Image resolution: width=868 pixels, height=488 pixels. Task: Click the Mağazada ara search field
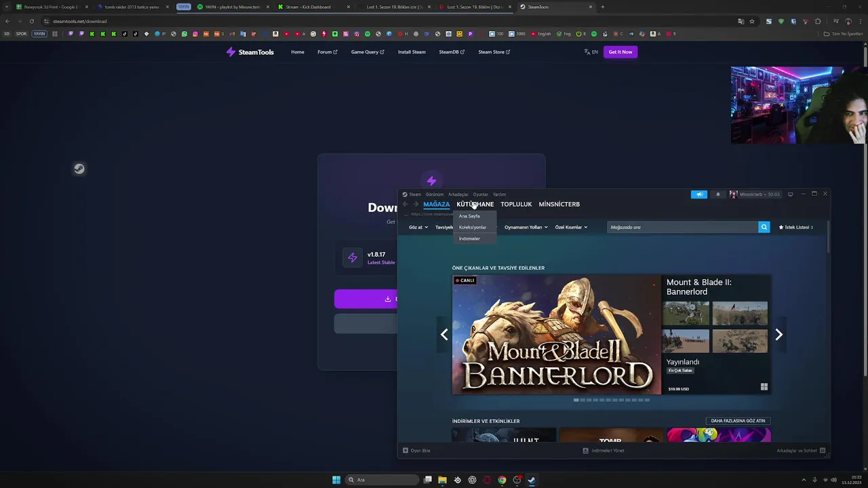pyautogui.click(x=682, y=227)
